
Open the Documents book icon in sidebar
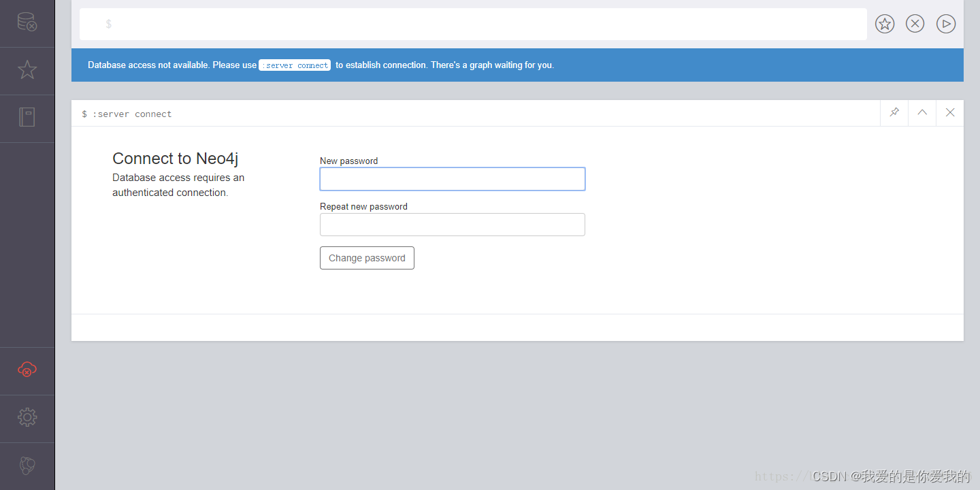[x=27, y=117]
